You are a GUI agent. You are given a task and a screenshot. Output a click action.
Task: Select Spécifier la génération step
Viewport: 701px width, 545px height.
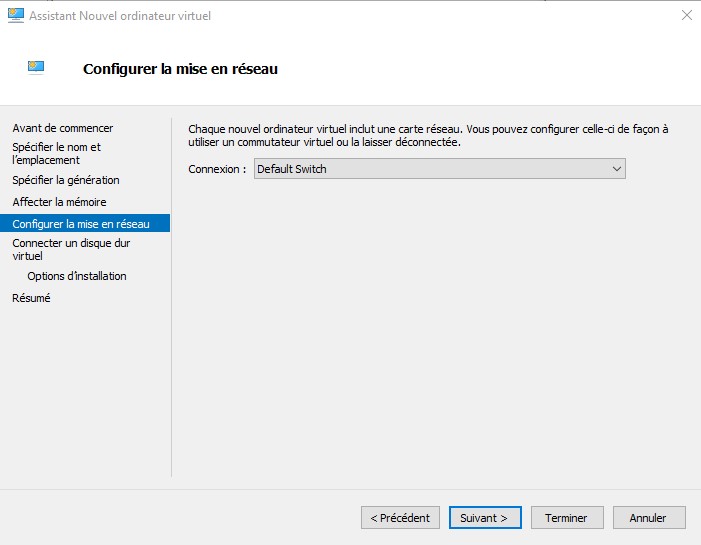[66, 180]
